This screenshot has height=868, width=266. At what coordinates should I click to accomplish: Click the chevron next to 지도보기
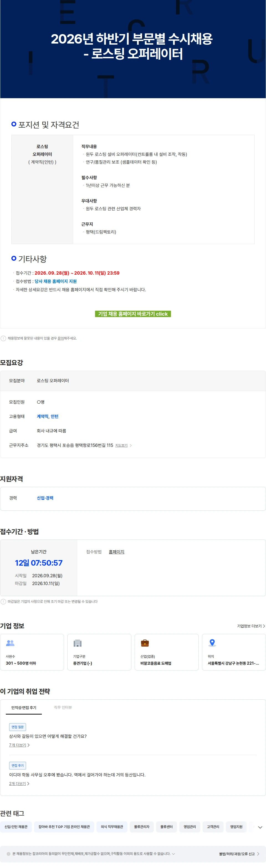tap(131, 446)
